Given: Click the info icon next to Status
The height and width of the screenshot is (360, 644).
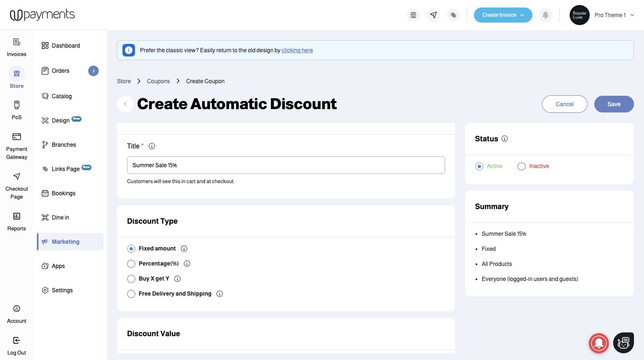Looking at the screenshot, I should [505, 139].
